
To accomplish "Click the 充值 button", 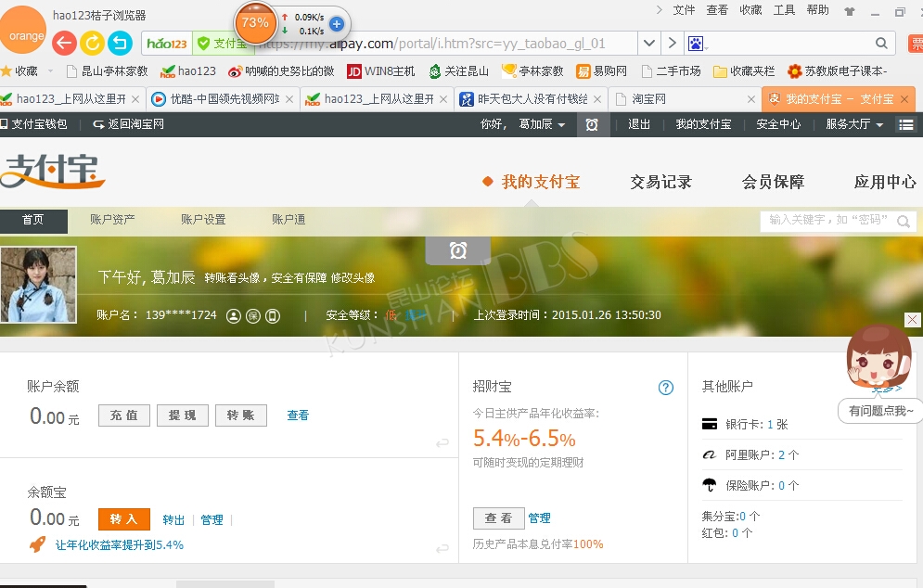I will (x=124, y=415).
